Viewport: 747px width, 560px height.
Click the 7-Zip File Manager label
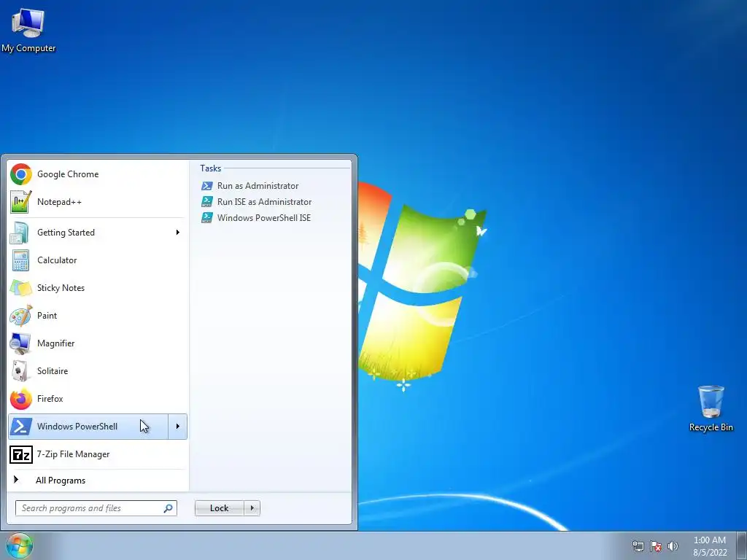pos(74,454)
